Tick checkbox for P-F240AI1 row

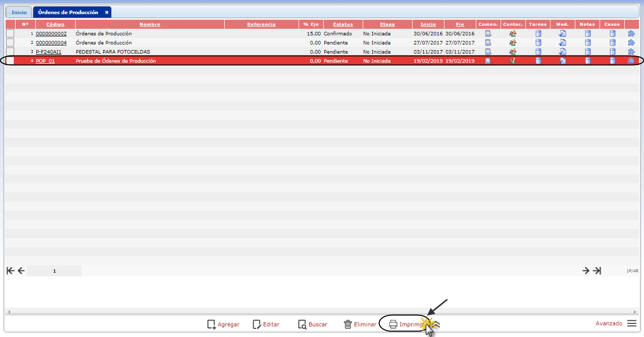tap(10, 52)
